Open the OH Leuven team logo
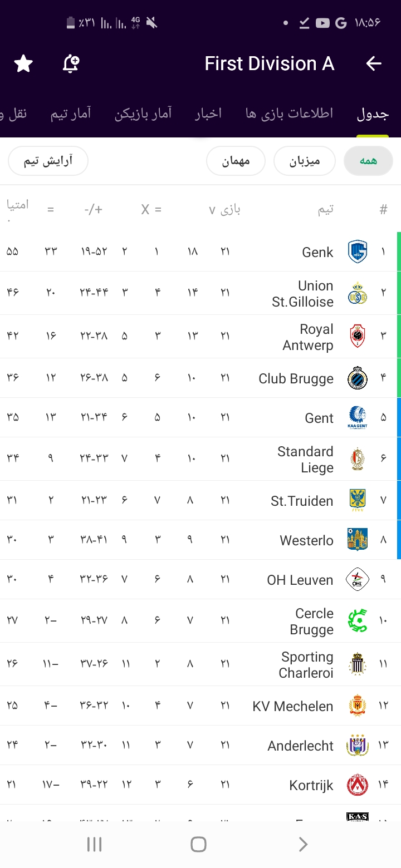The height and width of the screenshot is (868, 401). 357,579
